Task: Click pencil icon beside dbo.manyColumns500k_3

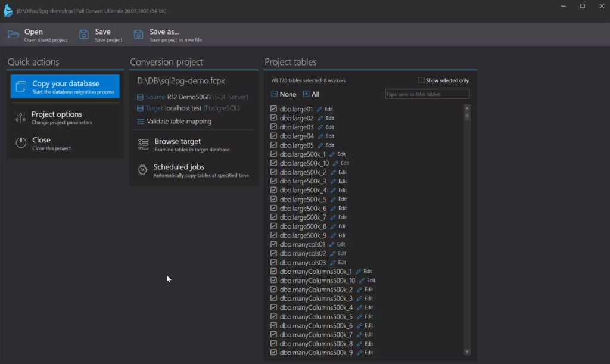Action: tap(359, 298)
